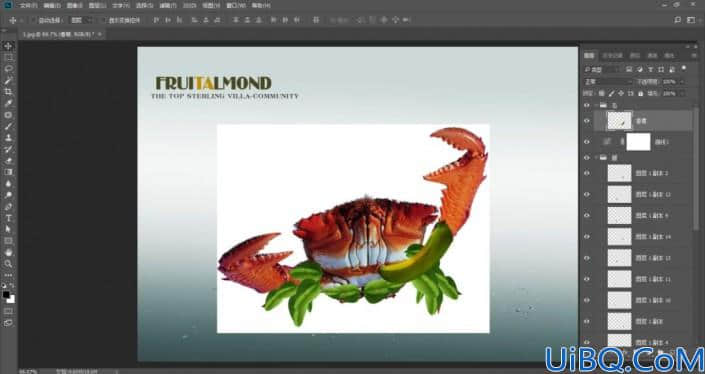Screen dimensions: 705x374
Task: Filter layers by adjustment layer icon
Action: click(x=639, y=69)
